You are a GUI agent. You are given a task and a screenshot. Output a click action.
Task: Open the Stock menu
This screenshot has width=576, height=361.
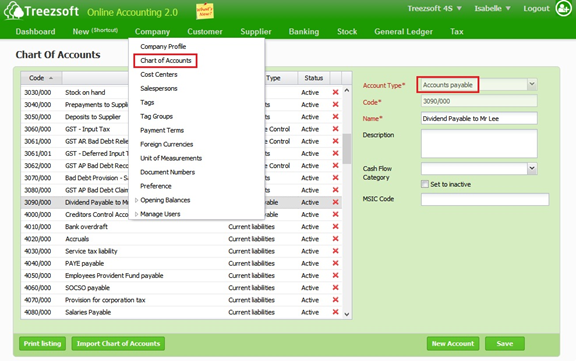[347, 32]
